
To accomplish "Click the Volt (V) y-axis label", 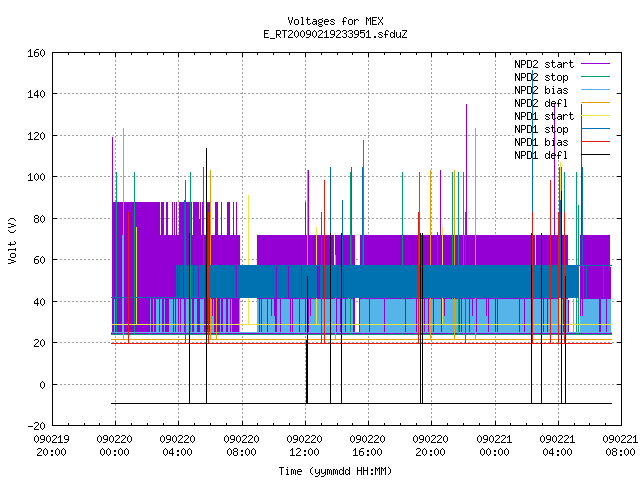I will tap(12, 240).
